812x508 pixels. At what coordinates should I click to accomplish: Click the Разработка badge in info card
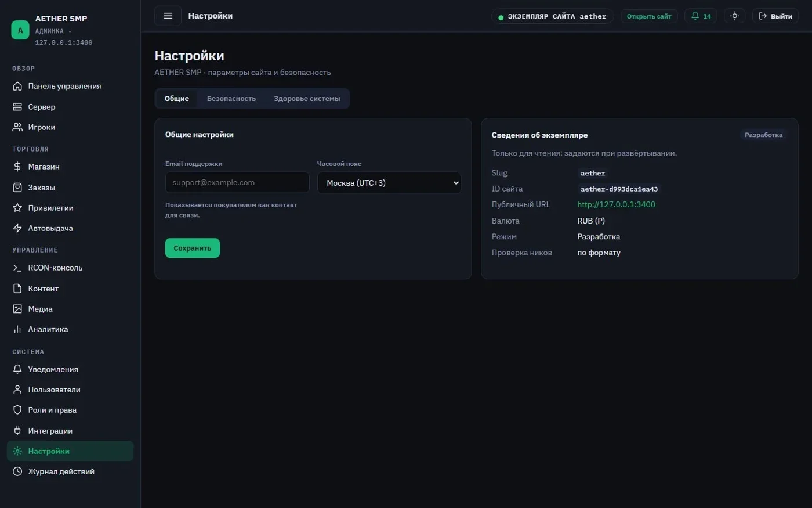763,135
